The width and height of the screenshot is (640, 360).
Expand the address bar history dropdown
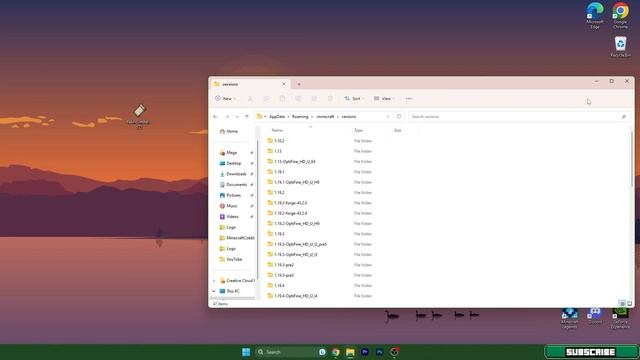point(388,117)
